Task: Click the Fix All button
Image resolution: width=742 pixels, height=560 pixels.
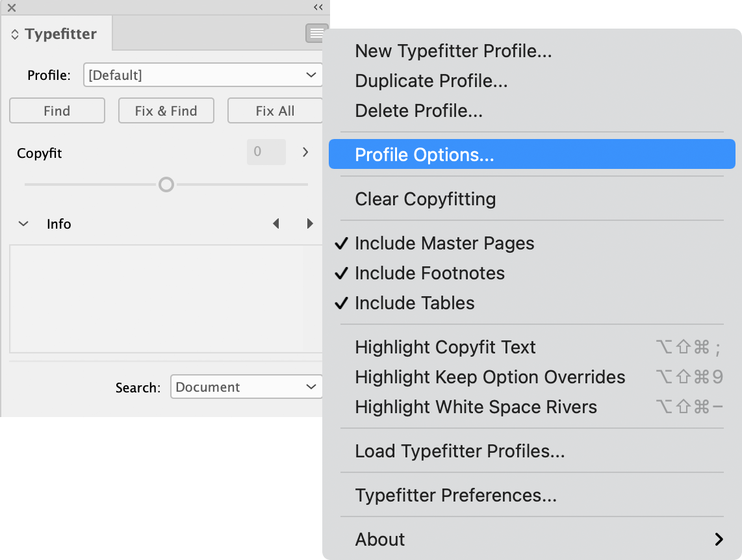Action: pos(275,110)
